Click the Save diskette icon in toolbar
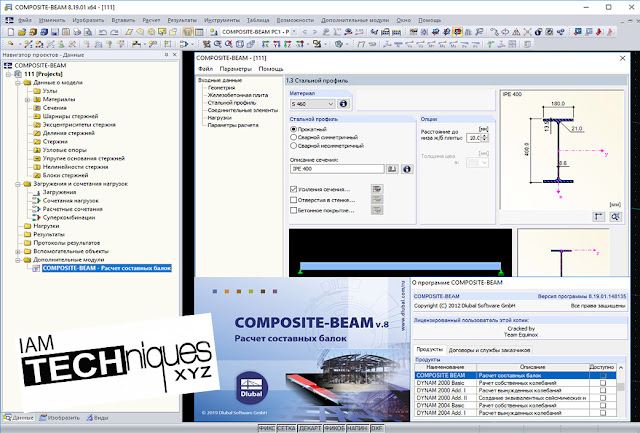Viewport: 640px width, 433px height. tap(55, 32)
